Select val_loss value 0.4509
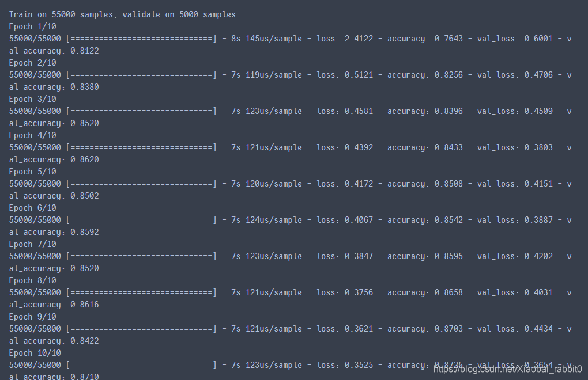Screen dimensions: 588x380 (x=538, y=111)
